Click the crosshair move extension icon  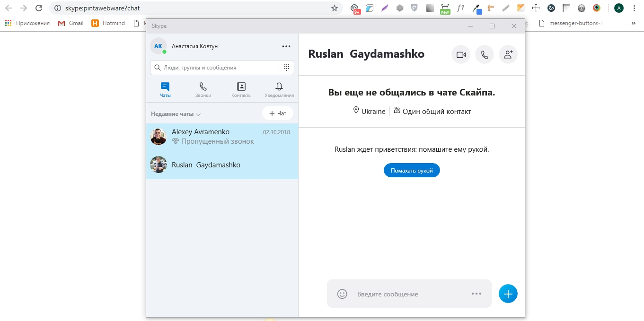click(x=536, y=8)
